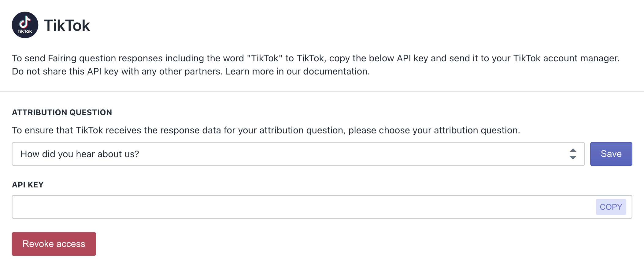Open the documentation link

[x=336, y=71]
